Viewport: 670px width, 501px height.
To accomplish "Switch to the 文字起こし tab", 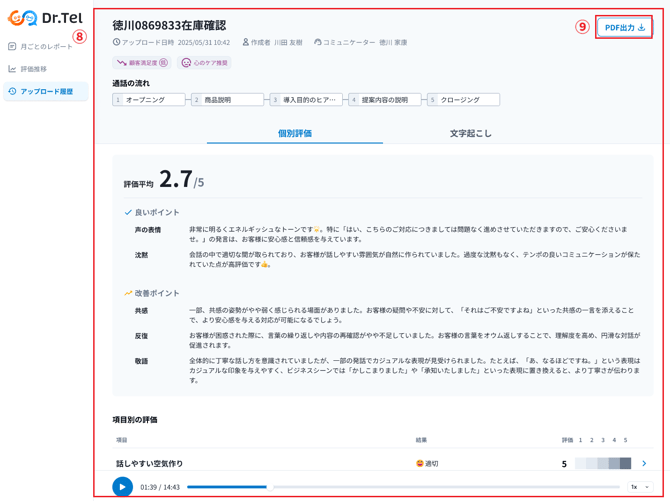I will click(x=470, y=133).
